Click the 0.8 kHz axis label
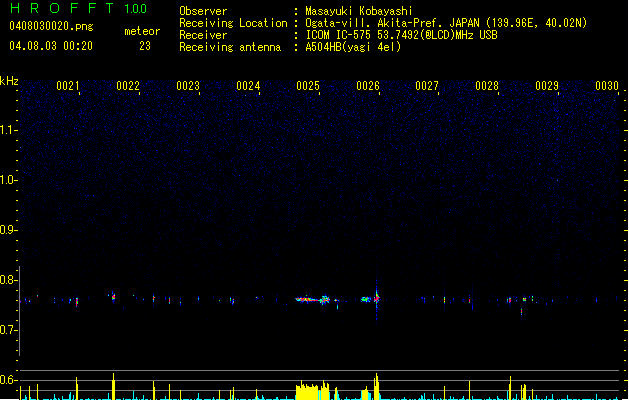The image size is (629, 400). pyautogui.click(x=8, y=280)
